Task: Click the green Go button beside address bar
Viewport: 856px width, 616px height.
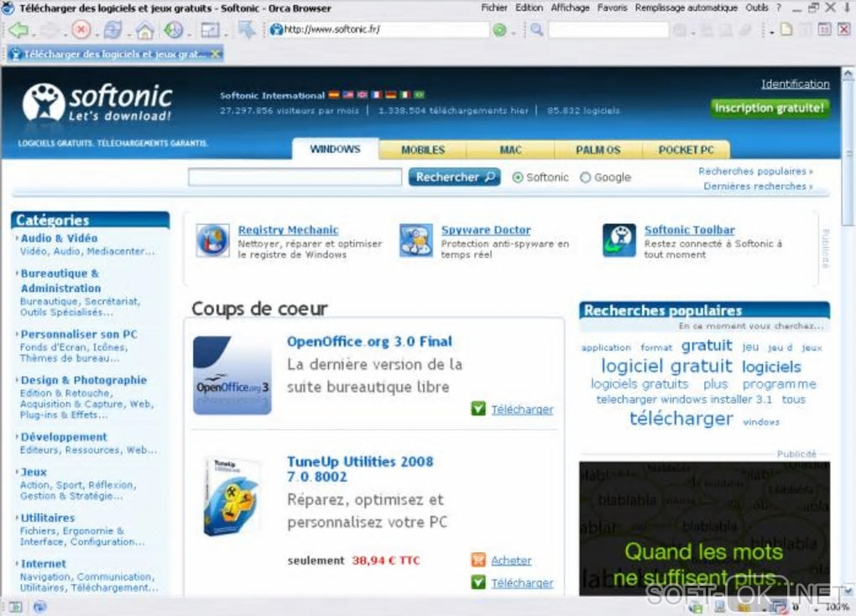Action: point(499,30)
